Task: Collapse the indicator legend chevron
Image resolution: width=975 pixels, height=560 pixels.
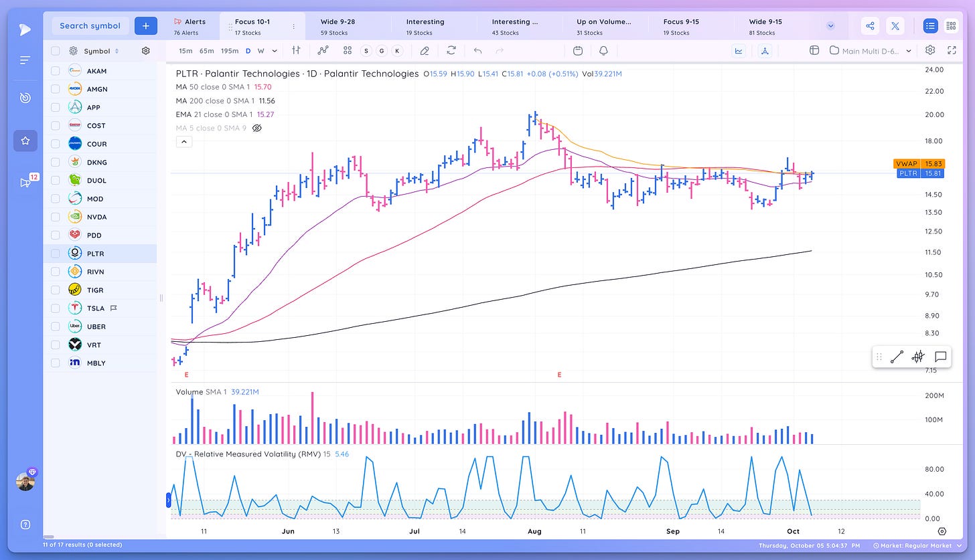Action: pos(184,142)
